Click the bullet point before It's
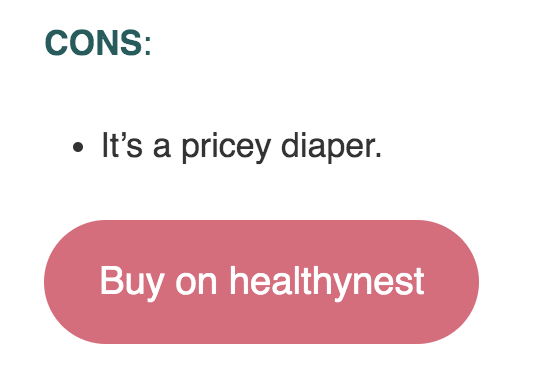This screenshot has width=550, height=384. point(78,147)
